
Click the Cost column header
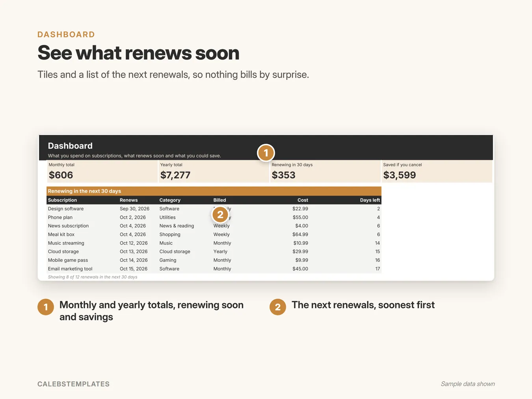(x=303, y=200)
